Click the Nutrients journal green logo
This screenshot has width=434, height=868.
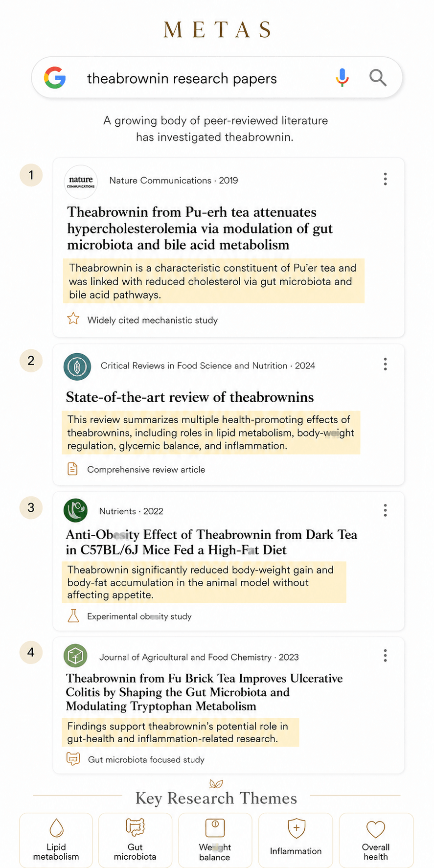pyautogui.click(x=75, y=511)
